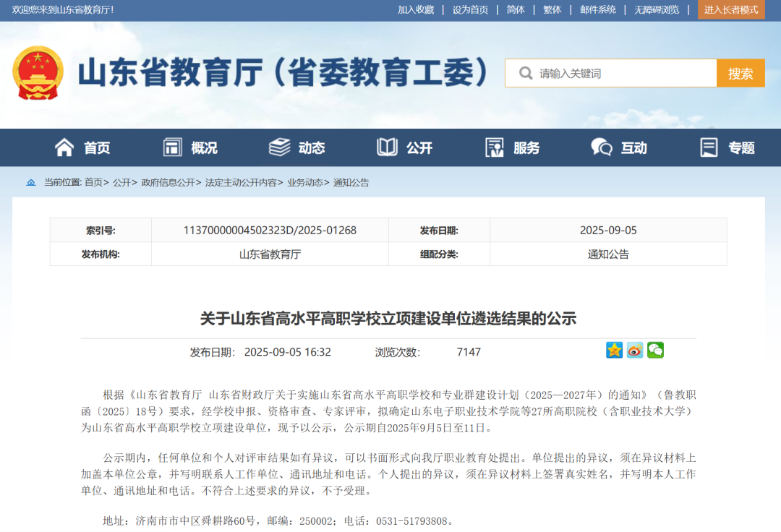Share the article via WeChat icon

[x=655, y=351]
